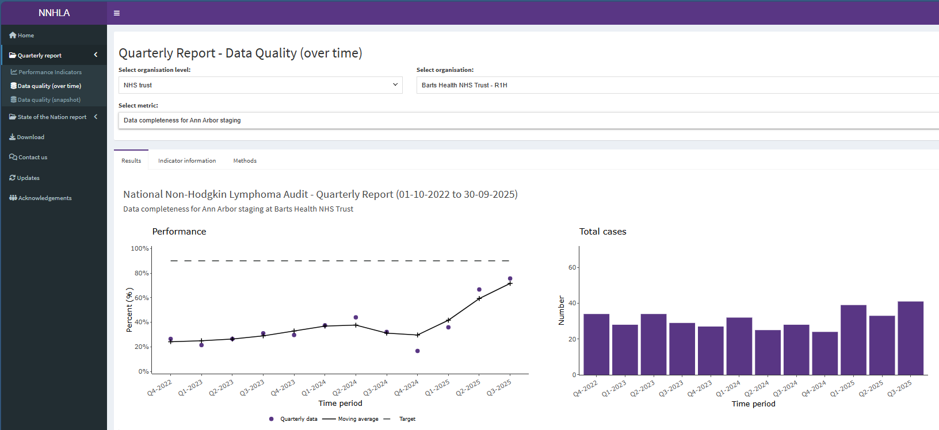Collapse the Quarterly report chevron
The width and height of the screenshot is (939, 430).
click(96, 56)
